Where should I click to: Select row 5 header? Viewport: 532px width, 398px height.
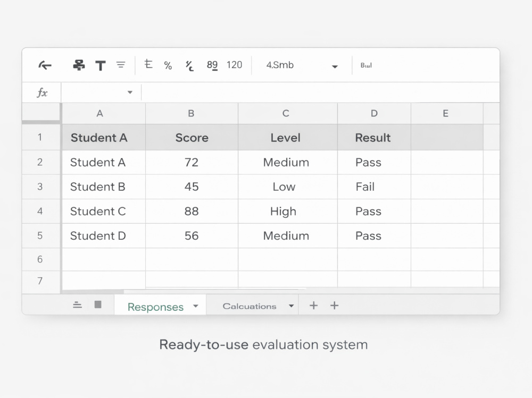point(41,235)
